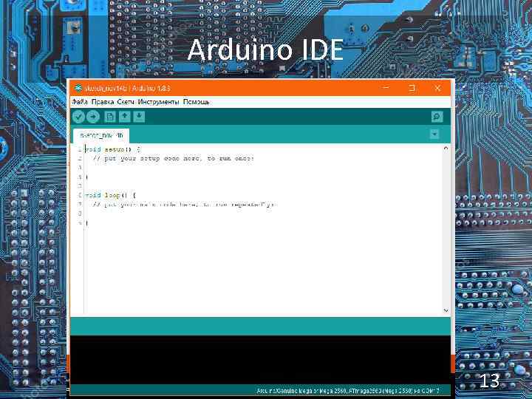The height and width of the screenshot is (399, 532).
Task: Minimize the Arduino window
Action: click(x=386, y=88)
